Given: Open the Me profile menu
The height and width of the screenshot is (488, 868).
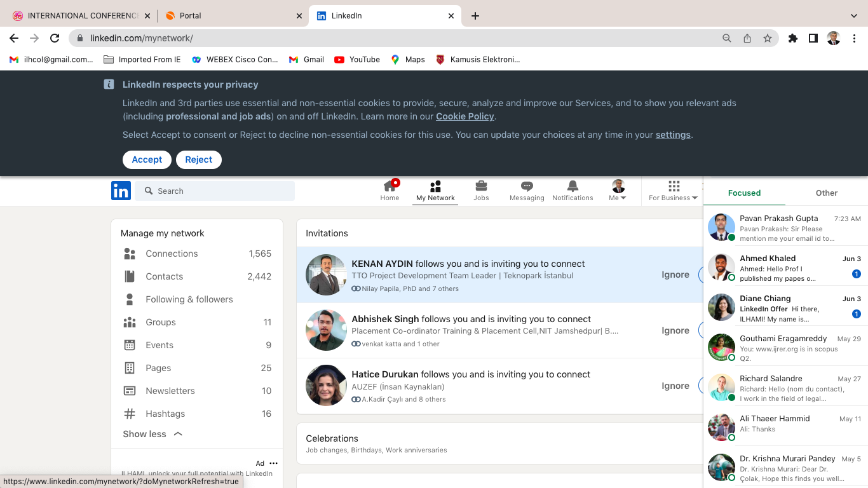Looking at the screenshot, I should click(x=618, y=191).
